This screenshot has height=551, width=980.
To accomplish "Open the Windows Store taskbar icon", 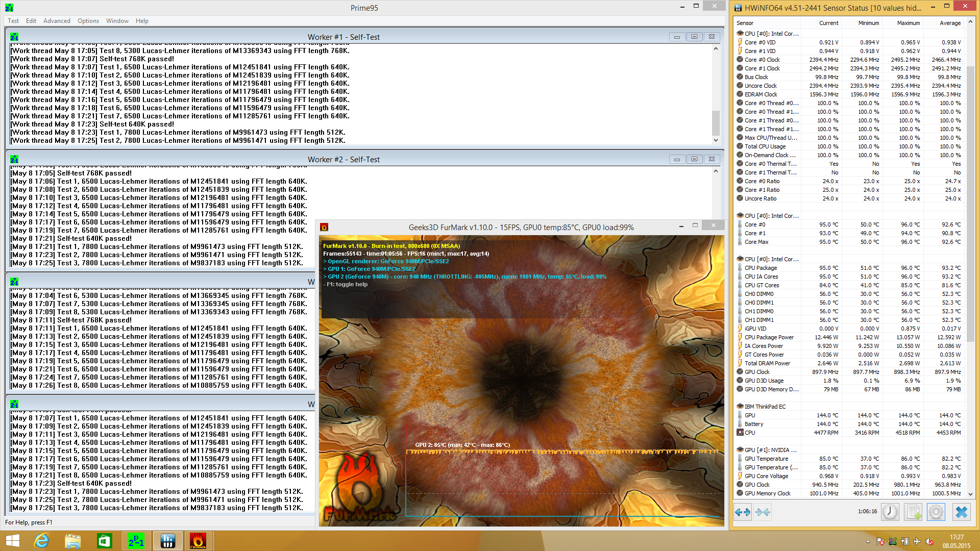I will pyautogui.click(x=104, y=541).
